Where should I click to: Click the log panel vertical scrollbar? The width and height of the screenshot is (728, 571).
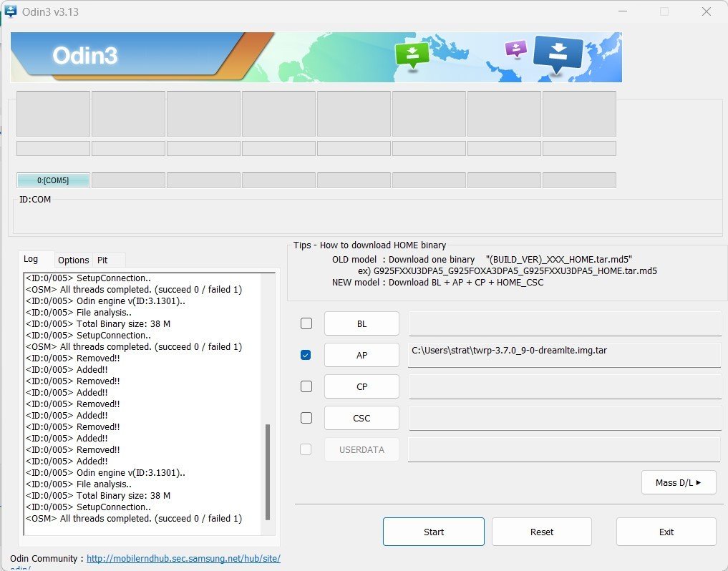point(268,472)
